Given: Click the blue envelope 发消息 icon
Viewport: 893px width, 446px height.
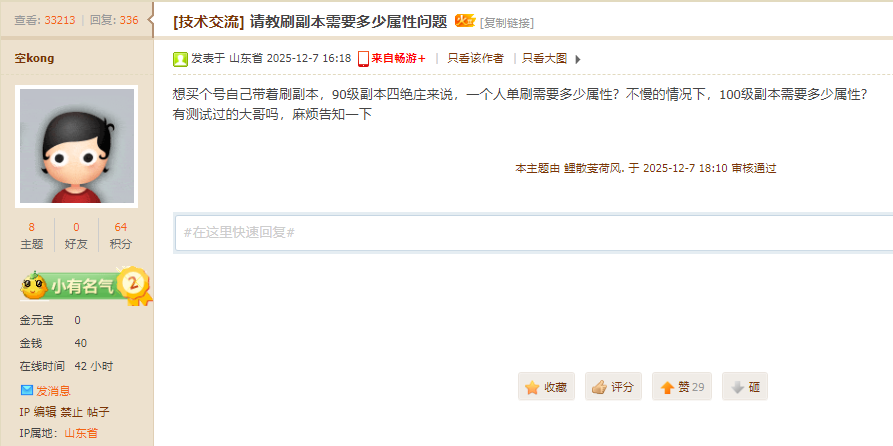Looking at the screenshot, I should coord(27,390).
